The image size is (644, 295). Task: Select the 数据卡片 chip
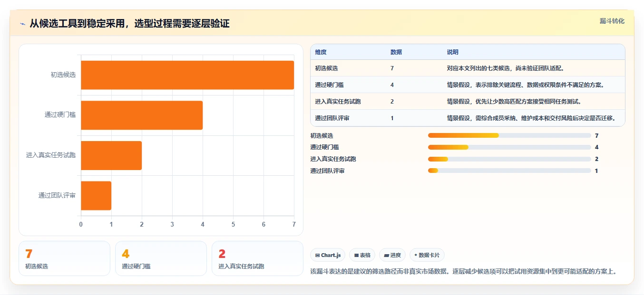click(427, 255)
